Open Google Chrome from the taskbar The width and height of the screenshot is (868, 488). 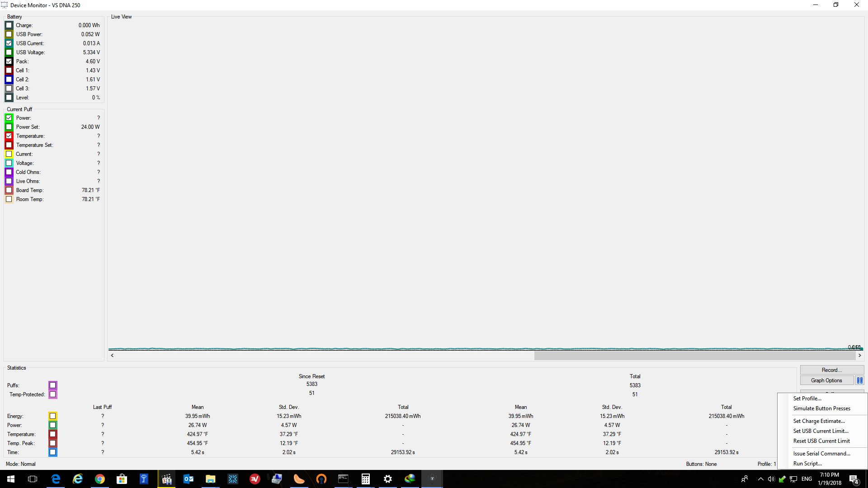click(100, 479)
